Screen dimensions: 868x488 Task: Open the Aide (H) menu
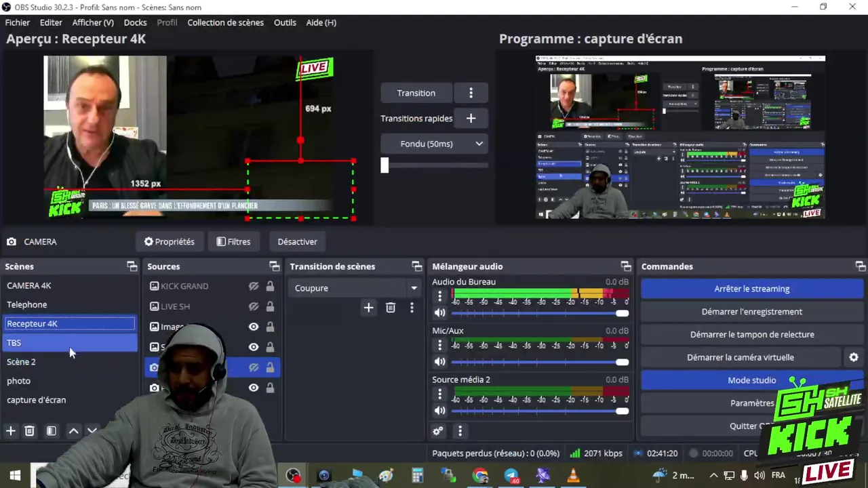pyautogui.click(x=321, y=22)
